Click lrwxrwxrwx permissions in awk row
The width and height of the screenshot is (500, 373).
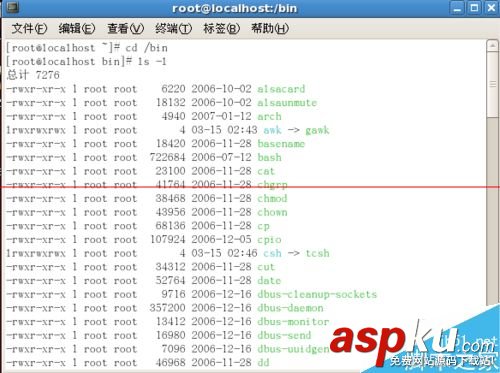coord(36,130)
